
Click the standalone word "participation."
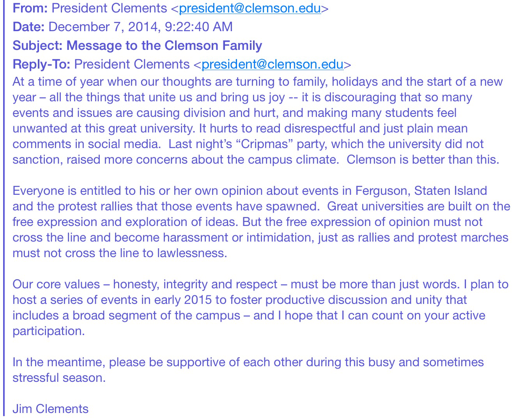point(48,331)
